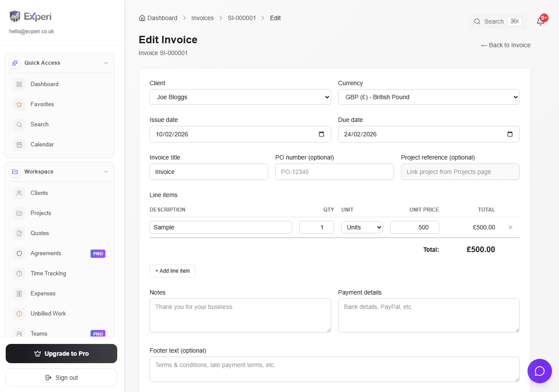Click the Clients people icon
Viewport: 559px width, 392px height.
[x=19, y=193]
